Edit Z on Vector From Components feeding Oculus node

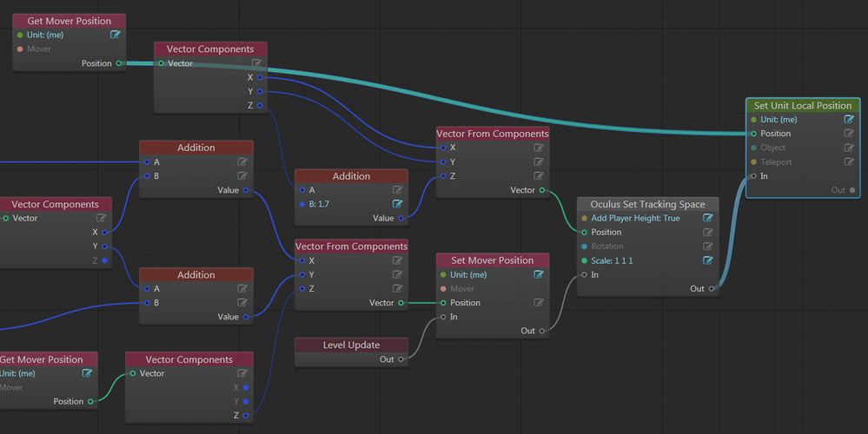538,176
